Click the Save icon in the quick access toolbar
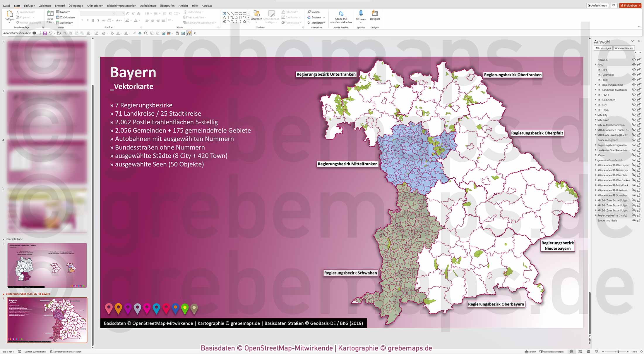The image size is (644, 354). (x=44, y=33)
